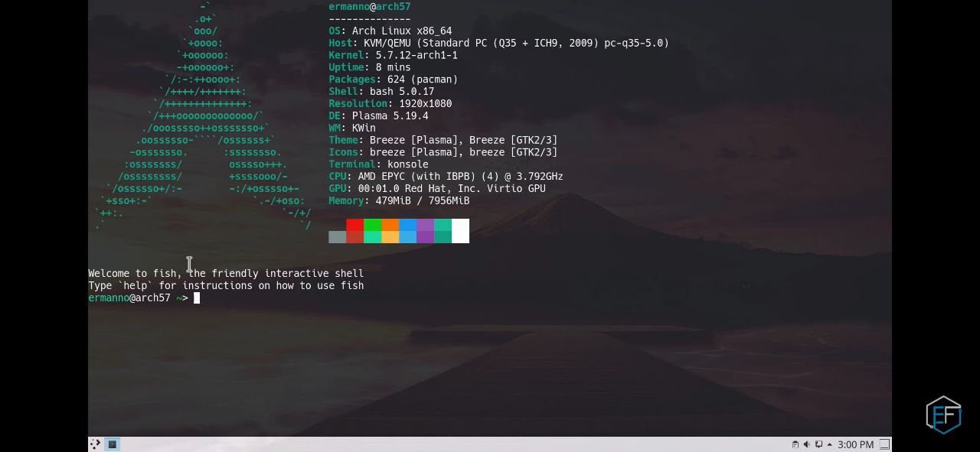Click the 'GPU: 00:01.0 Red Hat' line
980x452 pixels.
pos(437,188)
